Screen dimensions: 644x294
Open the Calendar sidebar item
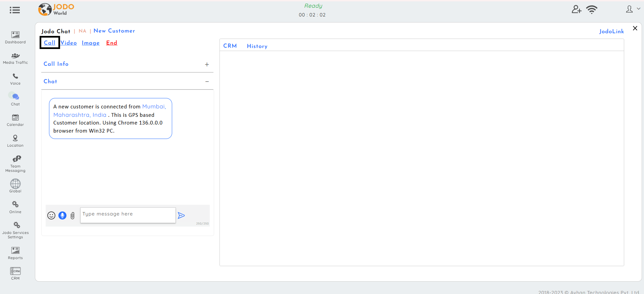pyautogui.click(x=15, y=120)
